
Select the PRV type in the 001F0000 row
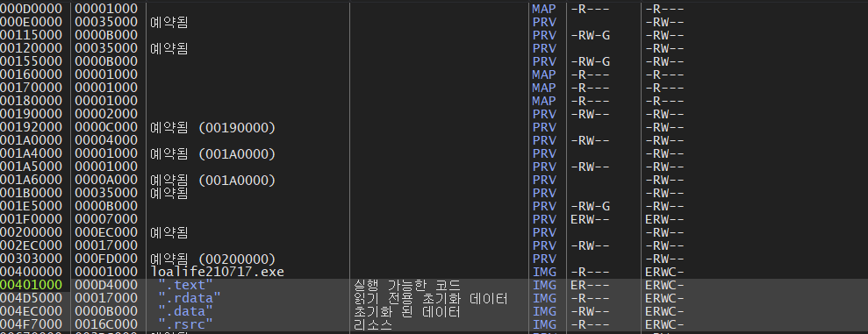(544, 219)
